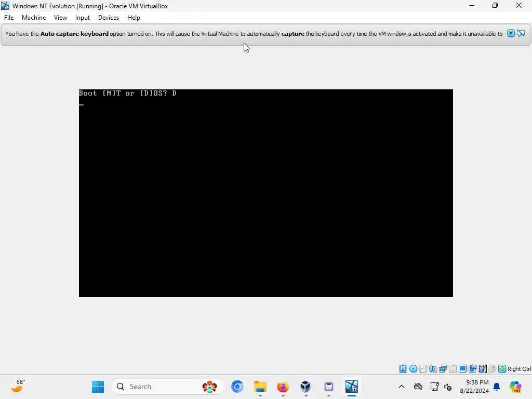Open the Windows Start menu
The width and height of the screenshot is (532, 399).
98,387
